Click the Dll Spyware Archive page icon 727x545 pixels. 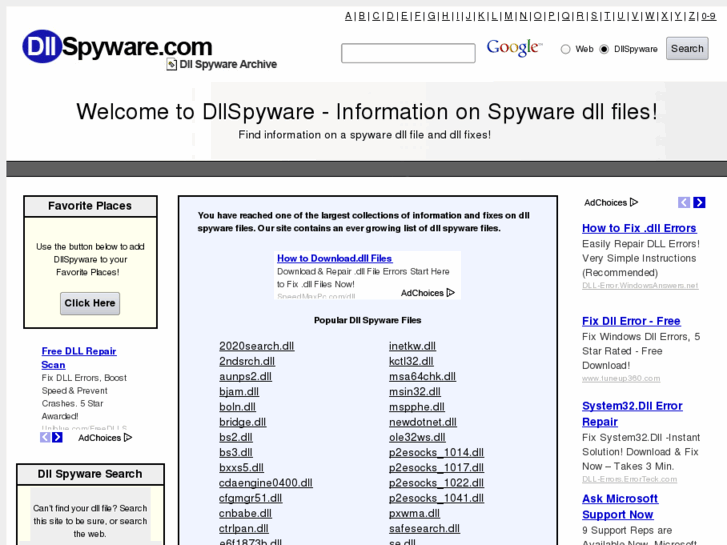(x=172, y=64)
